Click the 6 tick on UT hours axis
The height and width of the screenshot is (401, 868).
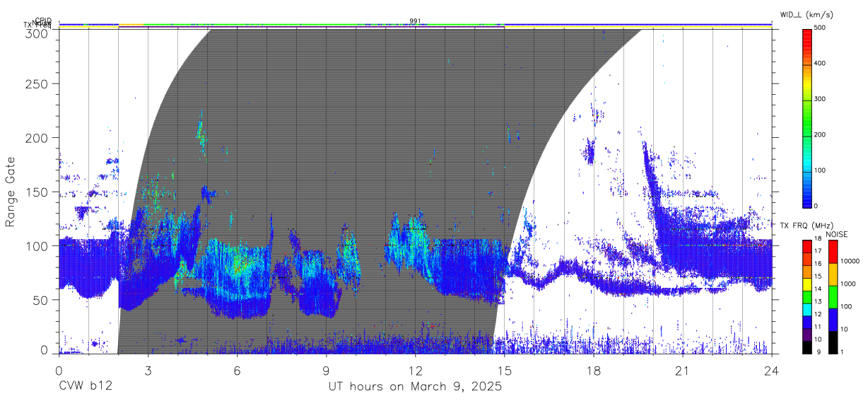coord(237,371)
